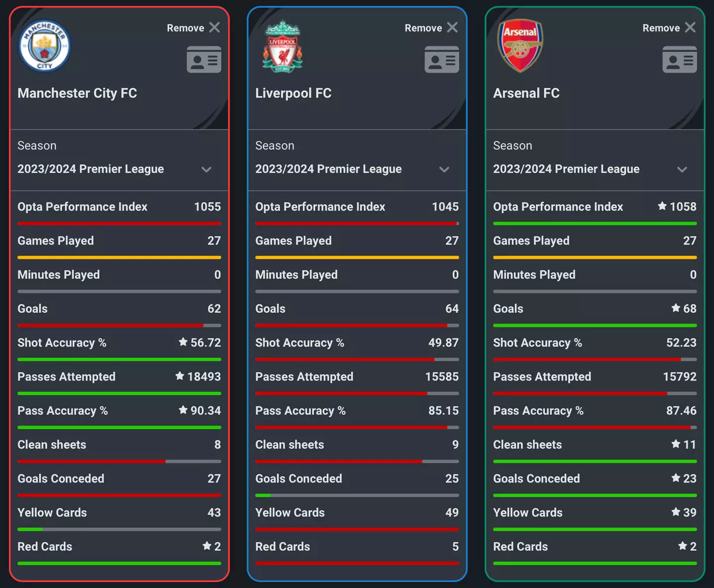Click the Liverpool FC club crest
The width and height of the screenshot is (714, 588).
point(283,46)
